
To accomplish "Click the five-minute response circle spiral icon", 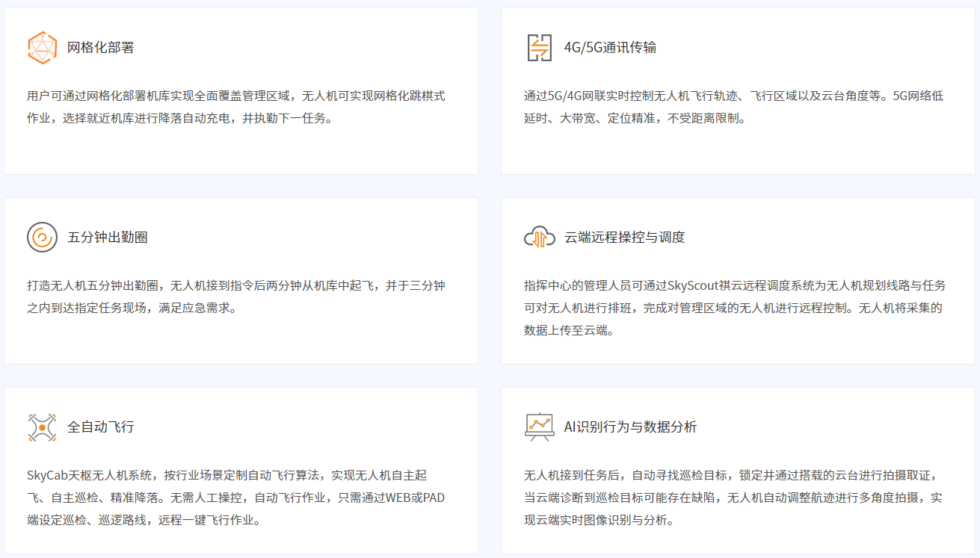I will 42,238.
